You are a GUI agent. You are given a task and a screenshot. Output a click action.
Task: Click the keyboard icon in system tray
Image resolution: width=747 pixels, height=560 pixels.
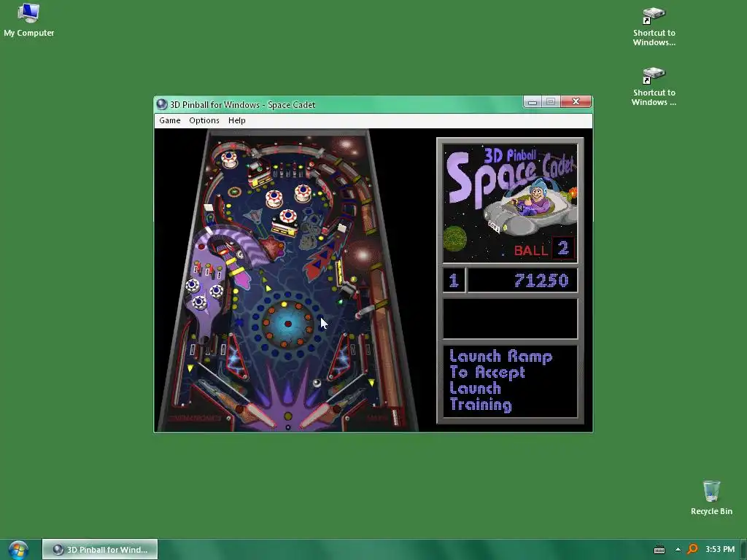click(x=659, y=550)
